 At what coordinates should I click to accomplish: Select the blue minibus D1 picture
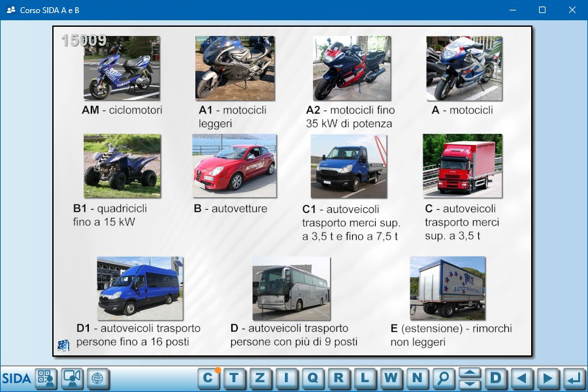point(140,287)
